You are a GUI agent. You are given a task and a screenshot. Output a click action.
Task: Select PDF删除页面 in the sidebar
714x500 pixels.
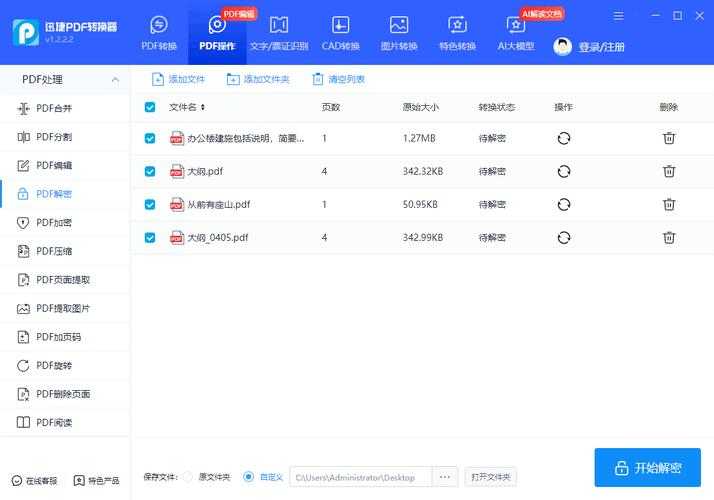[65, 394]
